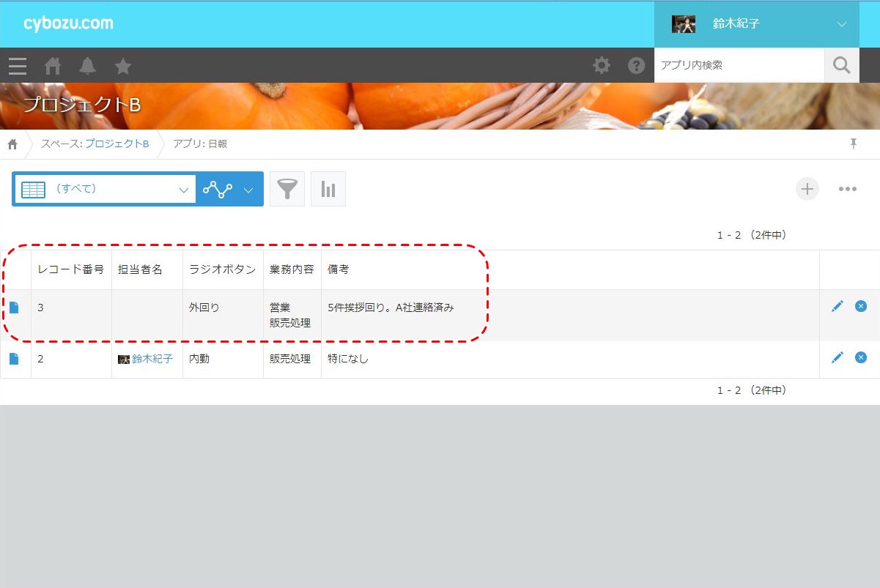Click the 業務内容 column header
Screen dimensions: 880x588
pyautogui.click(x=292, y=269)
